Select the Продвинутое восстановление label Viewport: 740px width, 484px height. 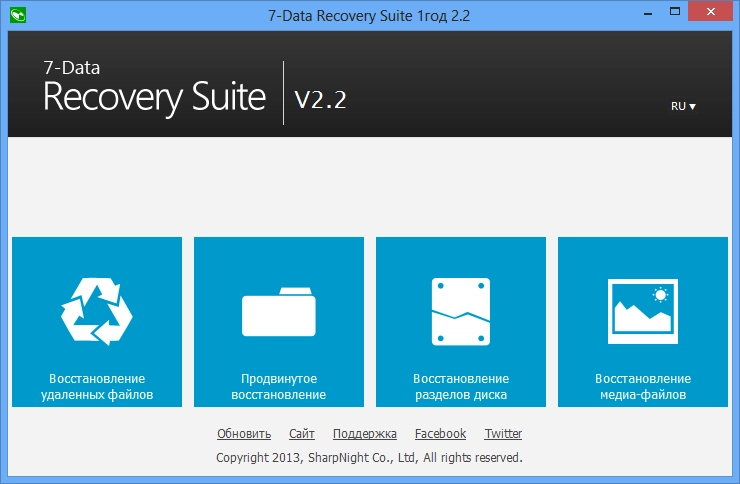[279, 386]
